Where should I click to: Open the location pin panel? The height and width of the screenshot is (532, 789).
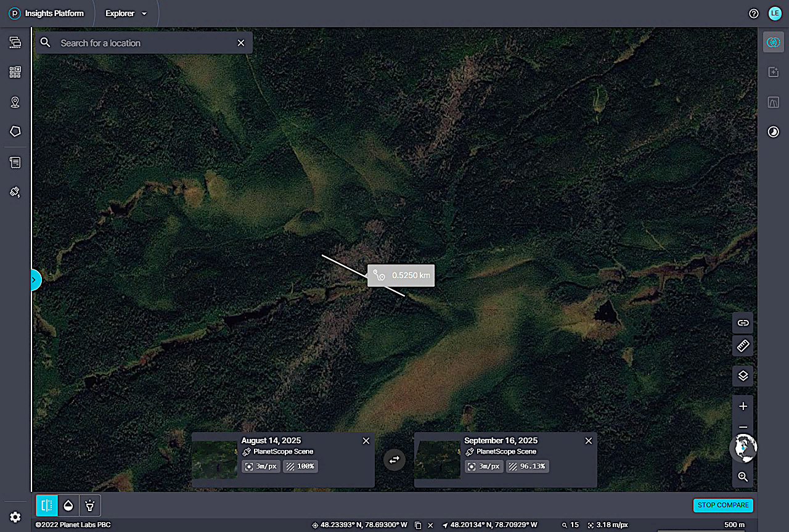[15, 102]
